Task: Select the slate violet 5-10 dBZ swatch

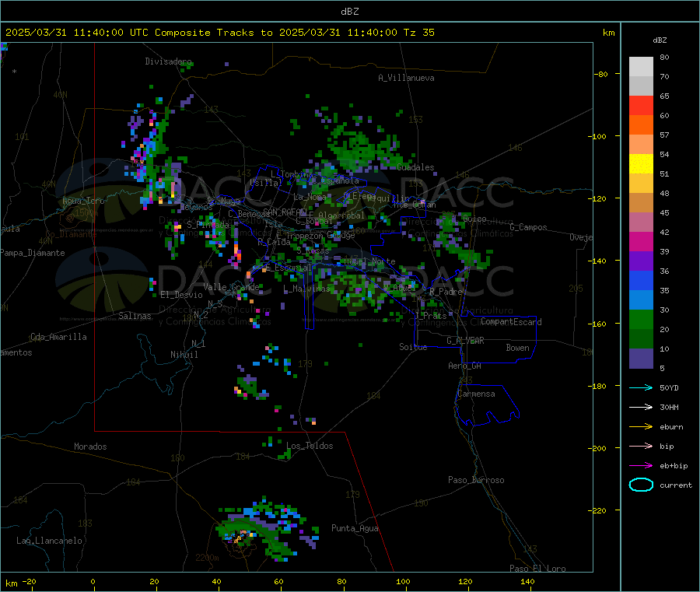Action: [x=641, y=359]
